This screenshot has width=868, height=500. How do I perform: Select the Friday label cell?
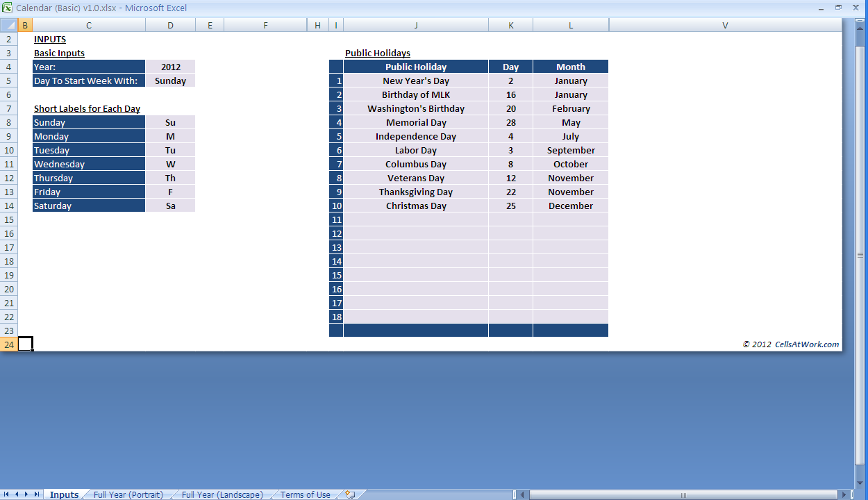89,192
